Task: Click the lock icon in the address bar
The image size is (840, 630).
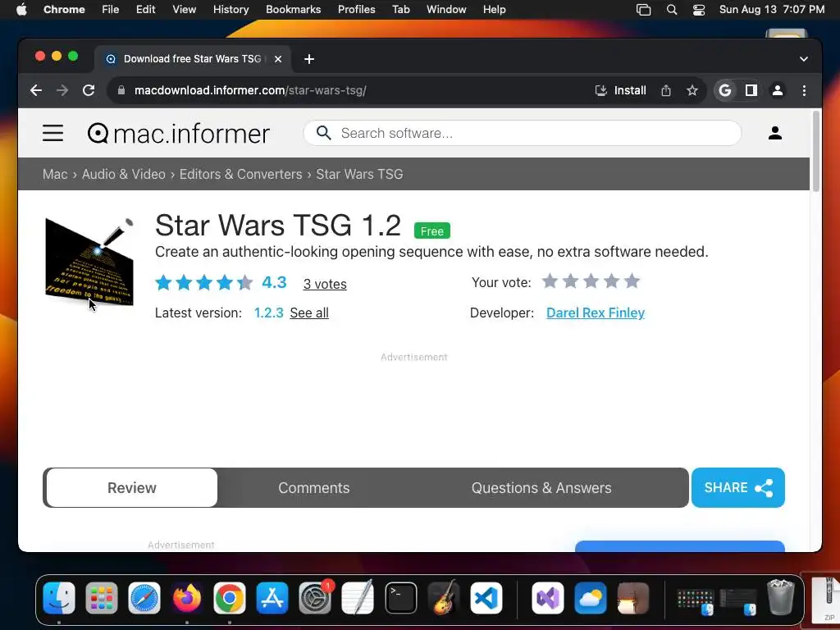Action: [121, 90]
